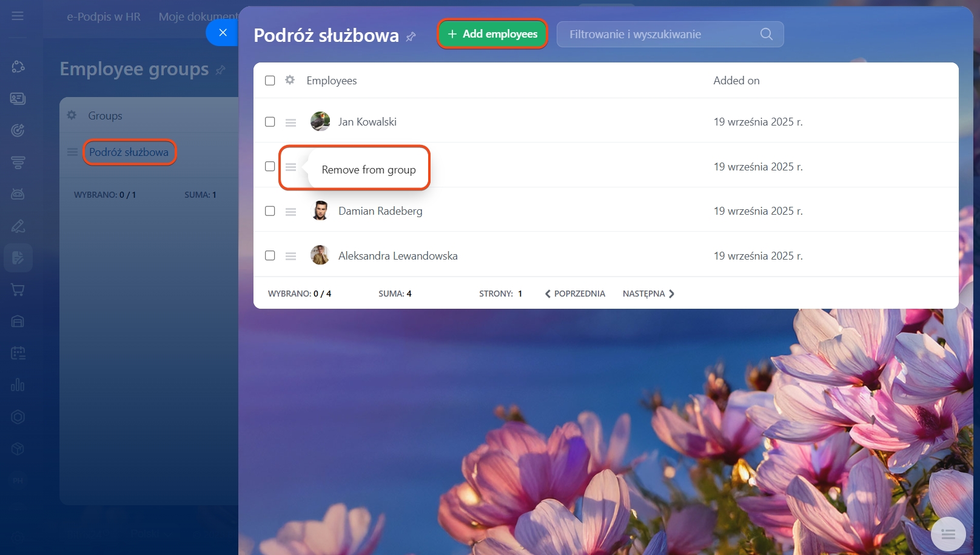The height and width of the screenshot is (555, 980).
Task: Click the WYBRANO: 0 / 1 groups counter
Action: (105, 195)
